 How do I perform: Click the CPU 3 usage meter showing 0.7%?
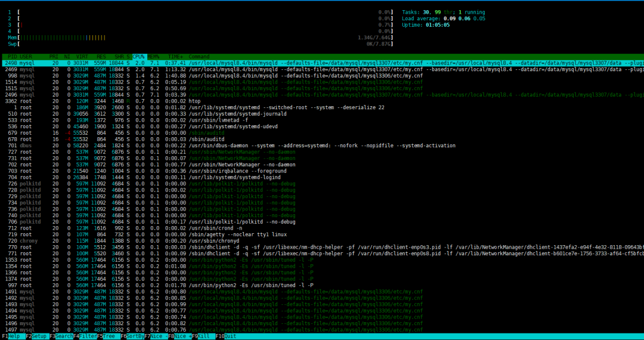coord(200,25)
